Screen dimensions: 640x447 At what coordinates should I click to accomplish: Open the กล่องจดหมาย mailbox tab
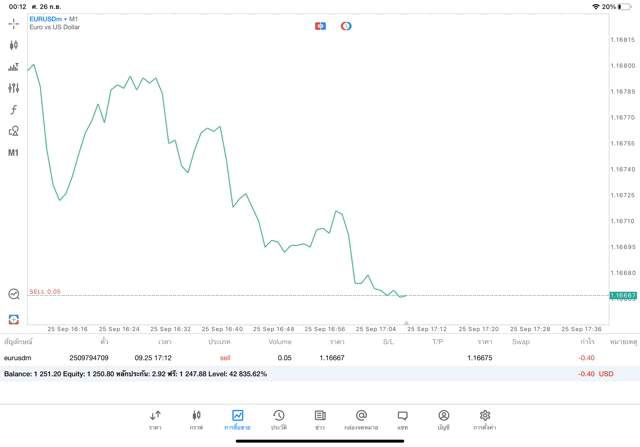[x=361, y=419]
